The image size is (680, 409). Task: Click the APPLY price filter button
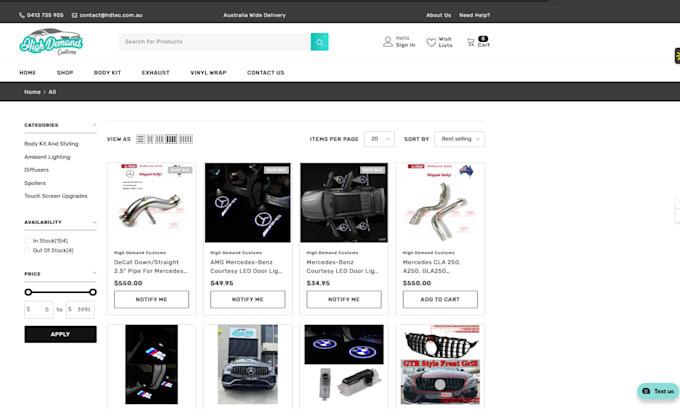point(60,334)
